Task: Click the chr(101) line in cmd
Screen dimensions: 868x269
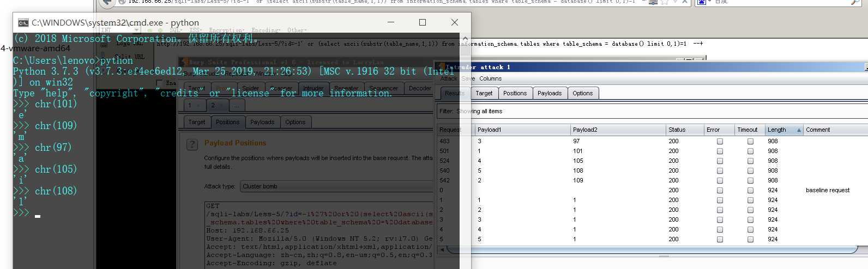Action: pyautogui.click(x=45, y=104)
